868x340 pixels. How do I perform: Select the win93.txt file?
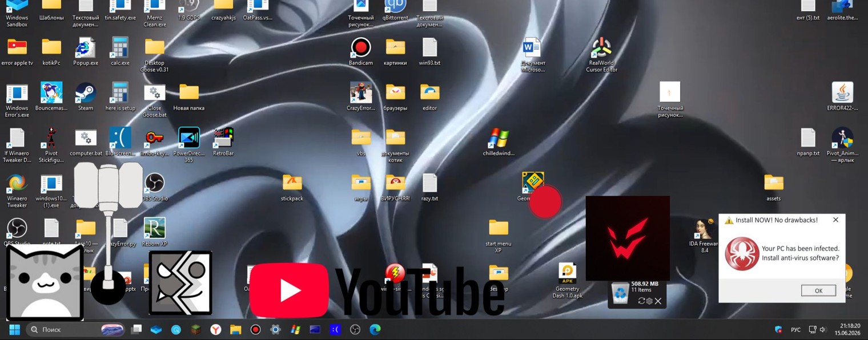[429, 51]
